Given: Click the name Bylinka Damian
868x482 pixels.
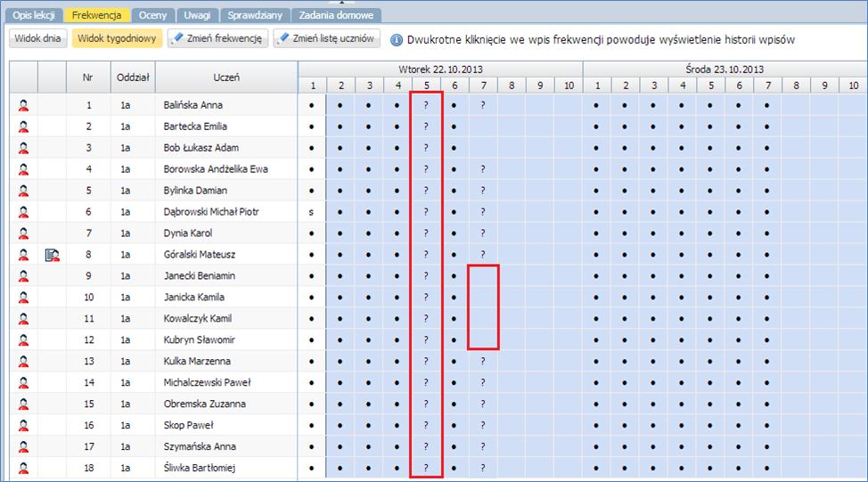Looking at the screenshot, I should click(x=195, y=191).
